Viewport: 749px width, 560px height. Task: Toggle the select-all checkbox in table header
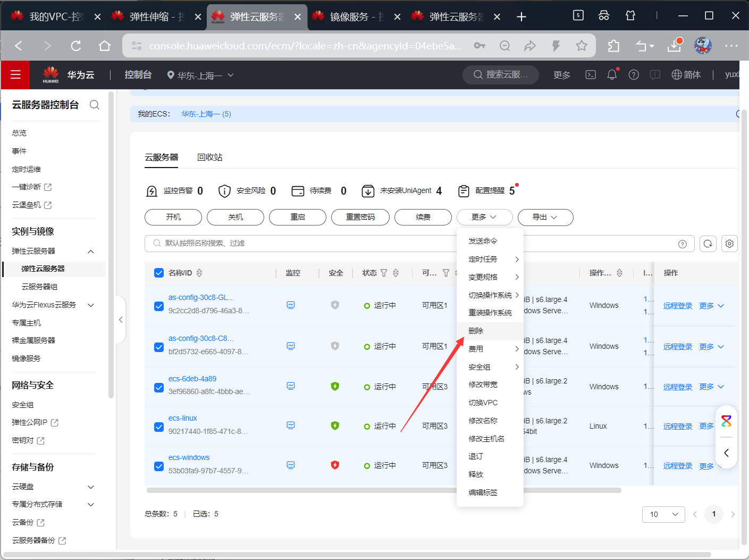pyautogui.click(x=159, y=273)
